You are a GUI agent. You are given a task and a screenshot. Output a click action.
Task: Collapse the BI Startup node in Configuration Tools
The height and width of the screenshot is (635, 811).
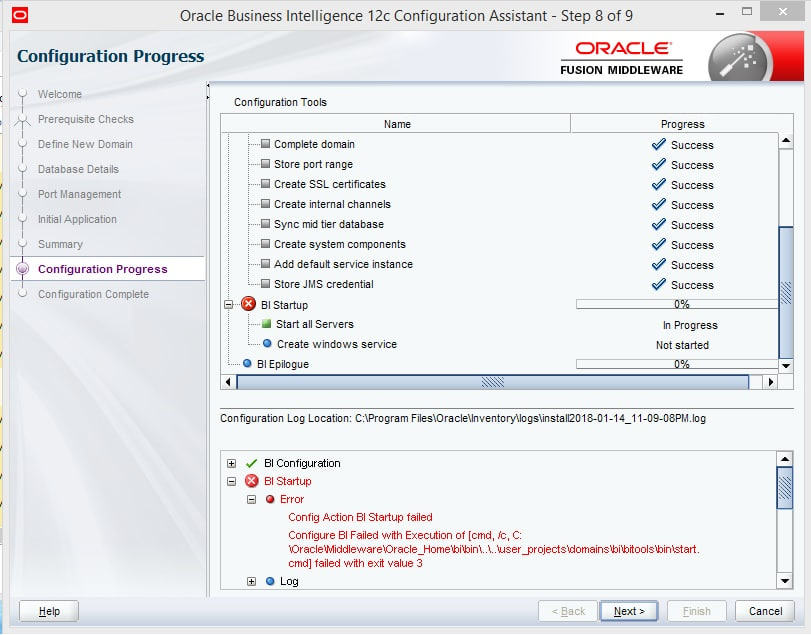coord(229,305)
